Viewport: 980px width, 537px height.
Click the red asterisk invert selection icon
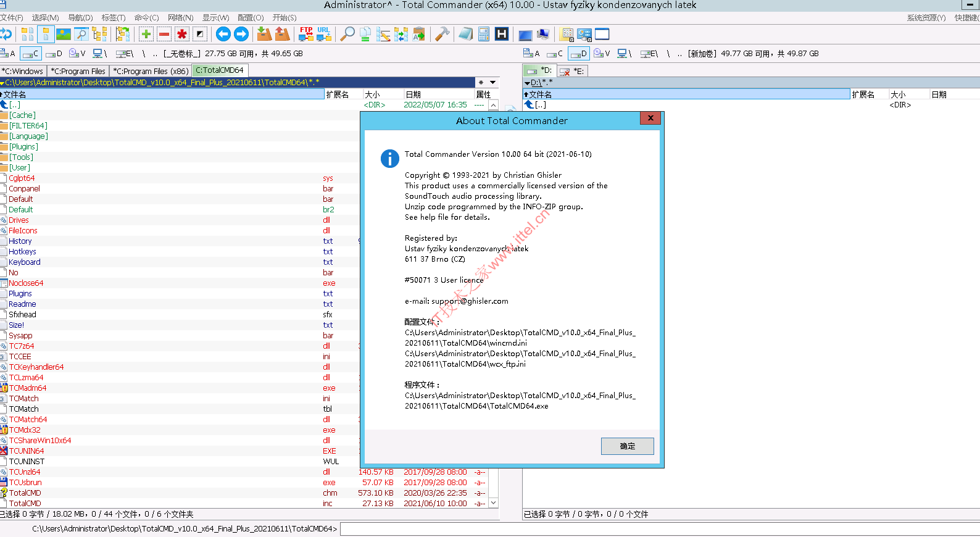click(182, 34)
